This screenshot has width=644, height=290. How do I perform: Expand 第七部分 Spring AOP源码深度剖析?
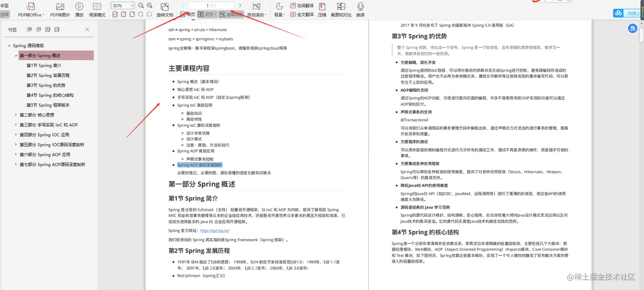[16, 164]
